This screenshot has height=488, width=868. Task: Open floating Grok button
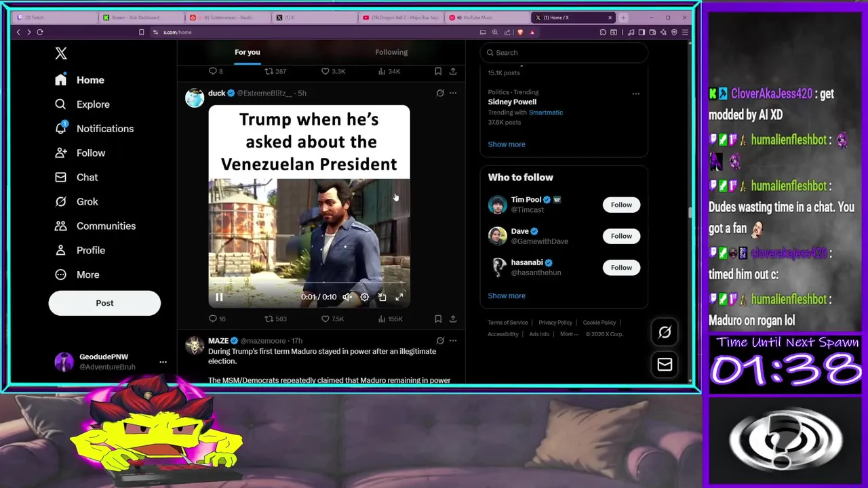coord(665,332)
